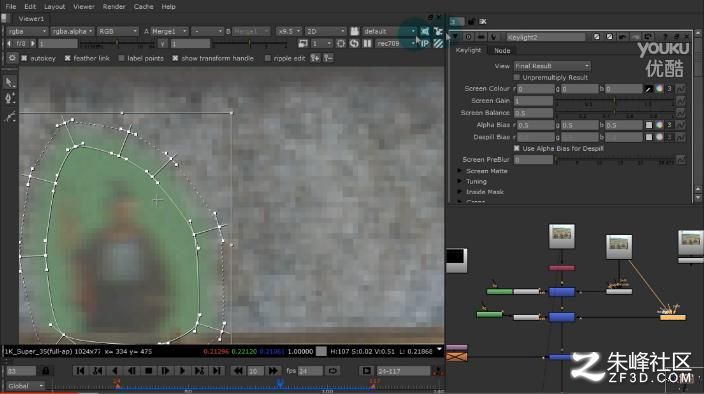Click the Screen Gain input field
704x394 pixels.
click(x=533, y=101)
